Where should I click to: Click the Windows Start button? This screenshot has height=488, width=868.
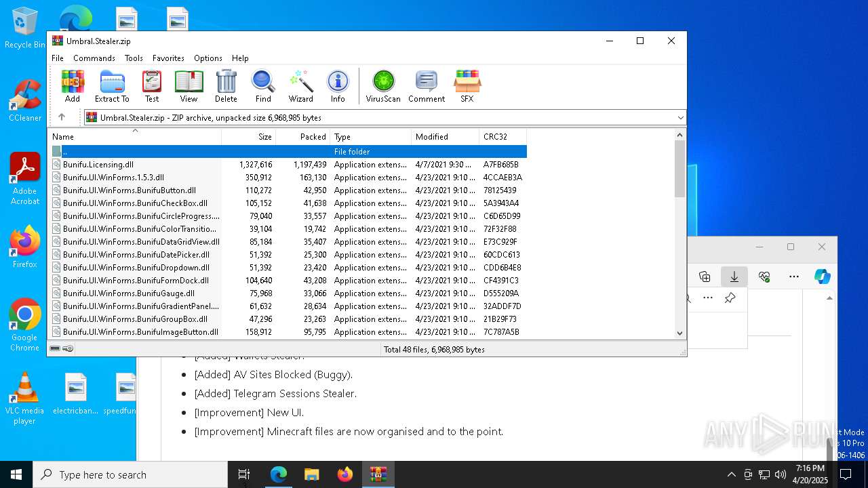16,474
